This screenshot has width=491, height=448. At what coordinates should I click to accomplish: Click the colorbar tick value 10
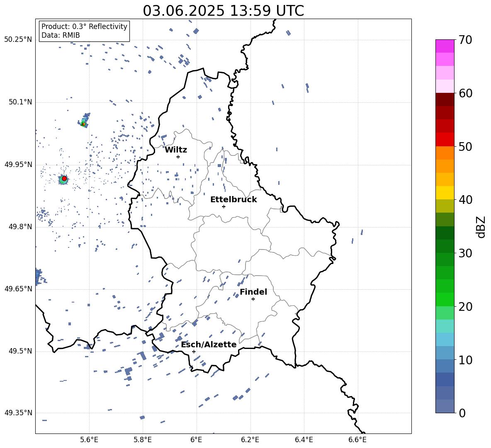(x=465, y=360)
